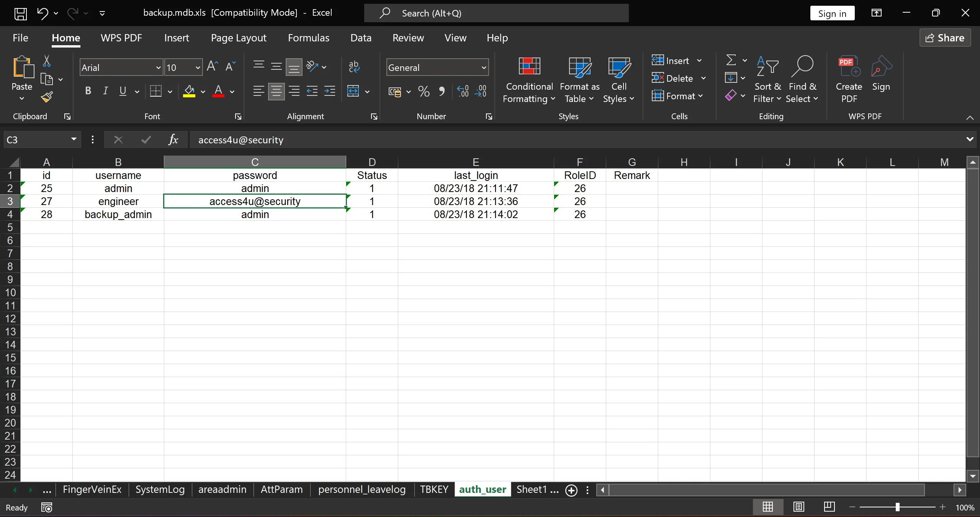The width and height of the screenshot is (980, 517).
Task: Click the Cut scissors icon
Action: (47, 61)
